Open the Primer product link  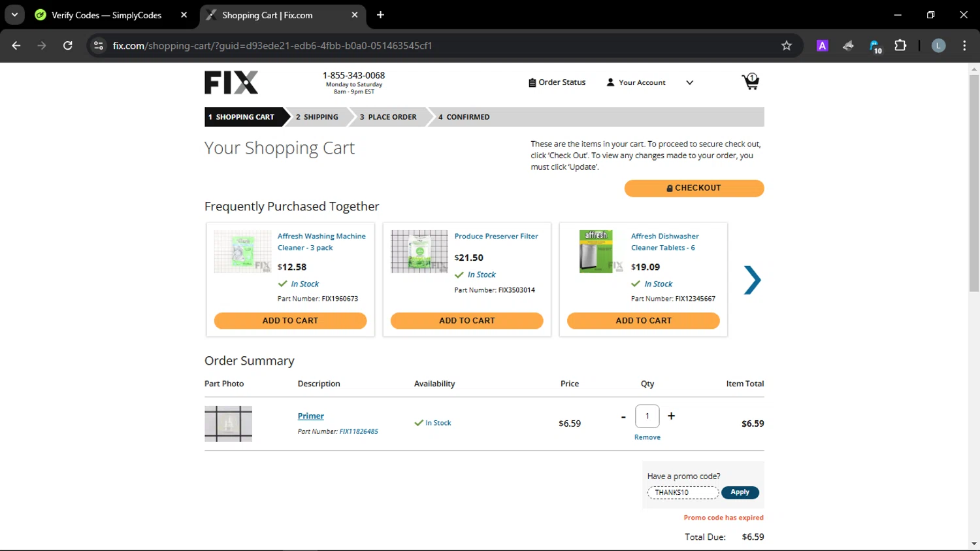pos(311,416)
